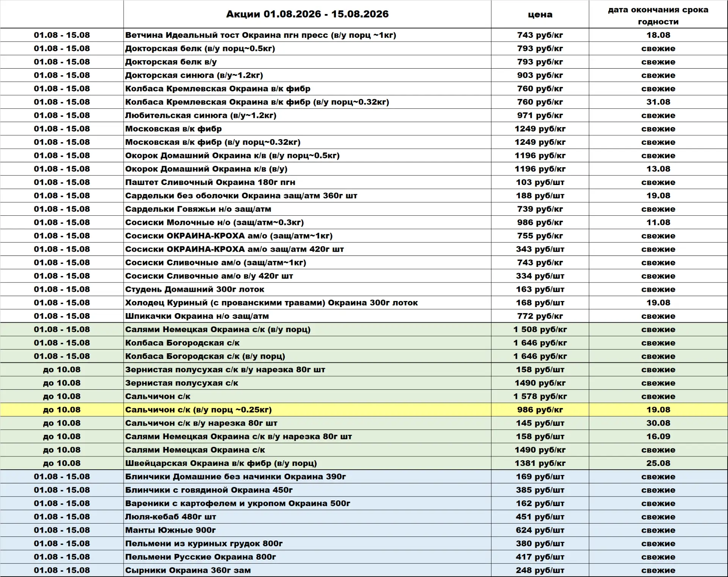Select the highlighted 'Сальчичон с/к (в/у порц ~0.25кг)' cell

307,410
